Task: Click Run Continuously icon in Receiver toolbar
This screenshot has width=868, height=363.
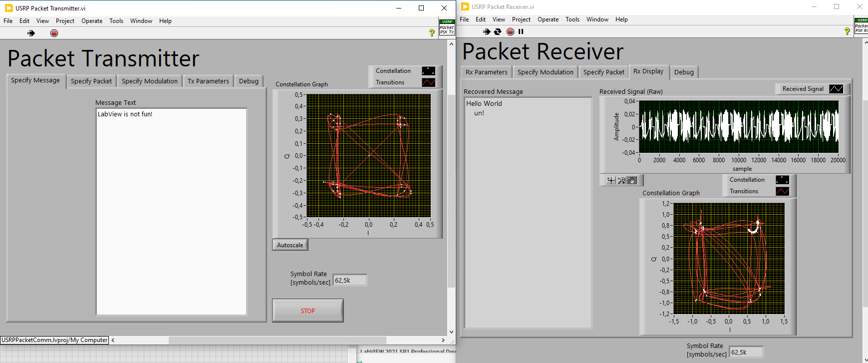Action: [x=498, y=31]
